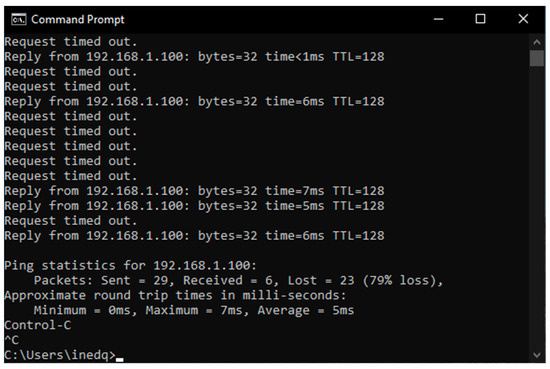
Task: Click the Control-C text line
Action: [x=38, y=325]
